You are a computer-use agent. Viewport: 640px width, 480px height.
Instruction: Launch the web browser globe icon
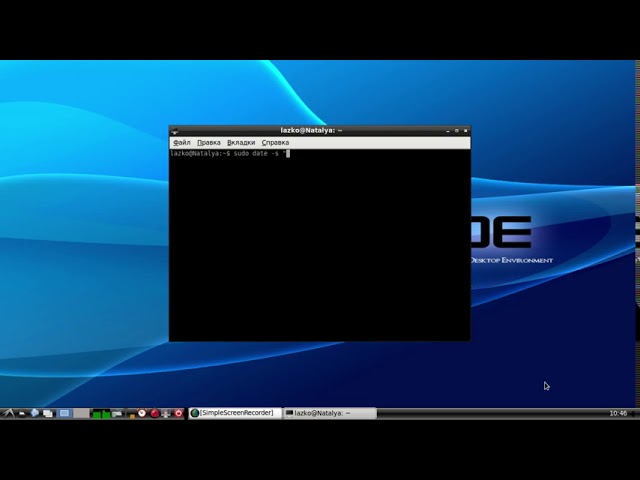[35, 413]
